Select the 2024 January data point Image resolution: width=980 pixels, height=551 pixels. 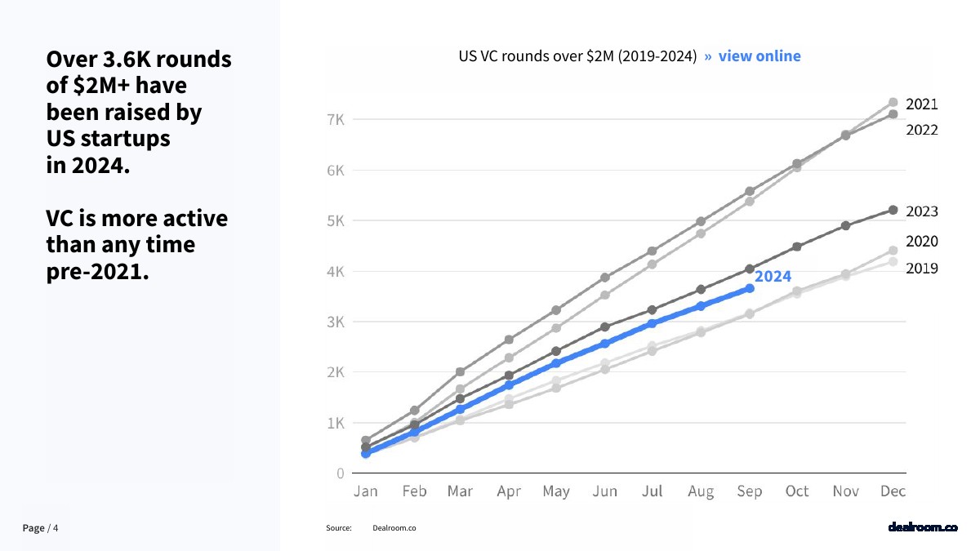[x=366, y=453]
